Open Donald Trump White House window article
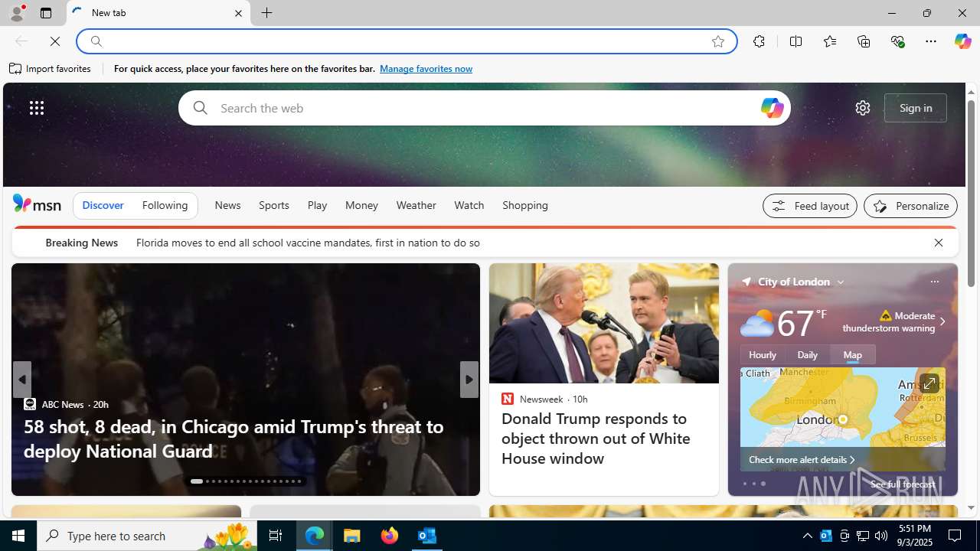Viewport: 980px width, 551px height. (596, 439)
